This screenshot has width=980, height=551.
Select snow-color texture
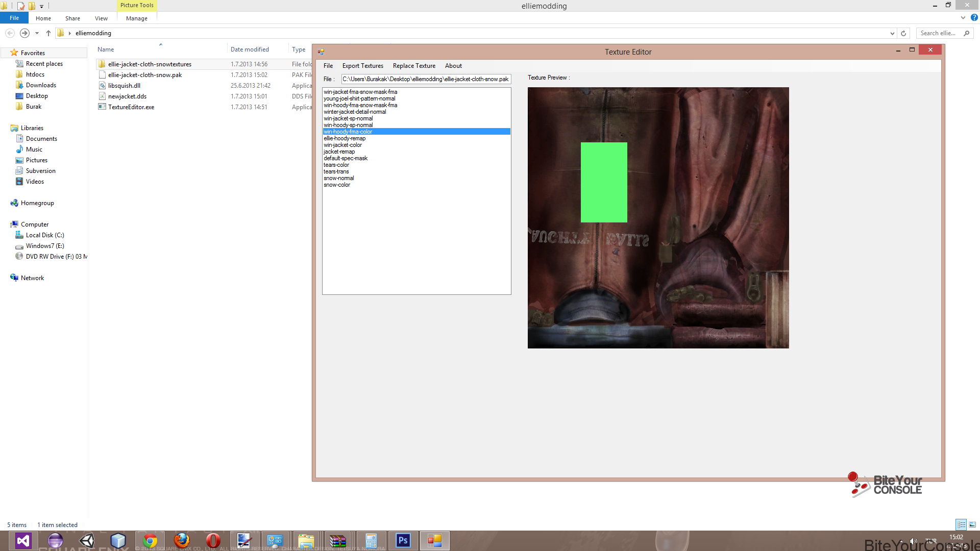point(337,185)
